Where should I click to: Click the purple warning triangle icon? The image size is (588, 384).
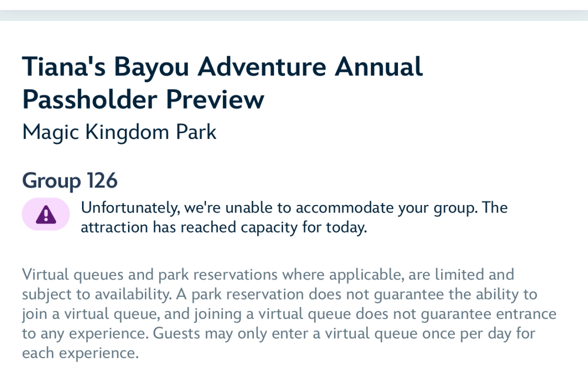coord(46,214)
